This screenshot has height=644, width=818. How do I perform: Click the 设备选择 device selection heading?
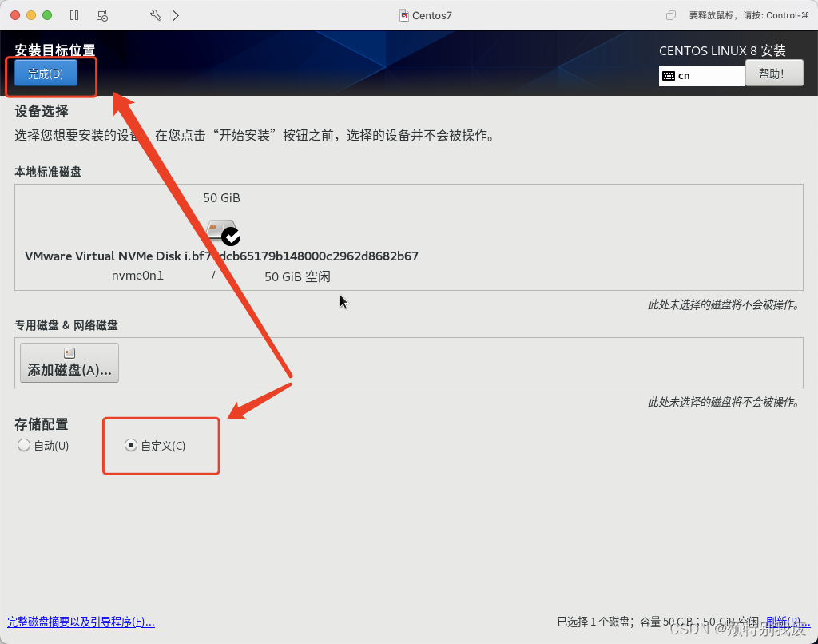tap(42, 111)
